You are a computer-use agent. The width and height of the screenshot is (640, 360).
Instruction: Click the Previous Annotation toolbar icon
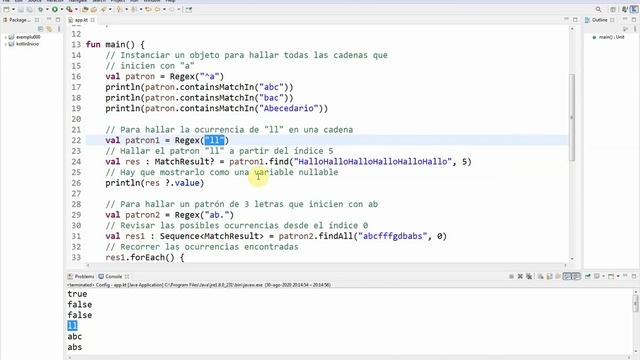[x=133, y=9]
